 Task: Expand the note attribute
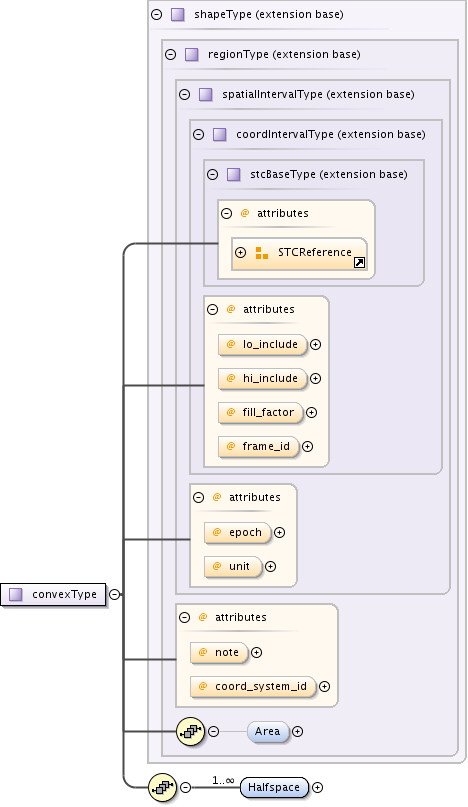click(x=256, y=653)
